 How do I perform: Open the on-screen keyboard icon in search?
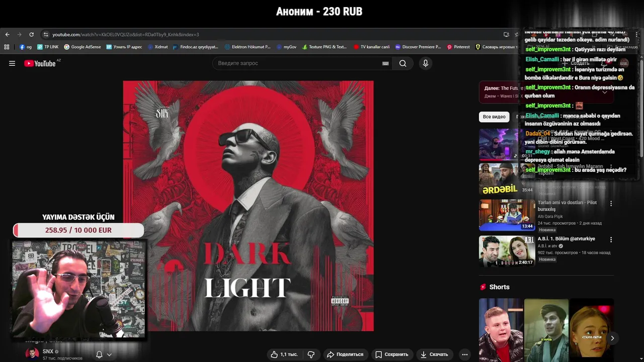coord(385,63)
